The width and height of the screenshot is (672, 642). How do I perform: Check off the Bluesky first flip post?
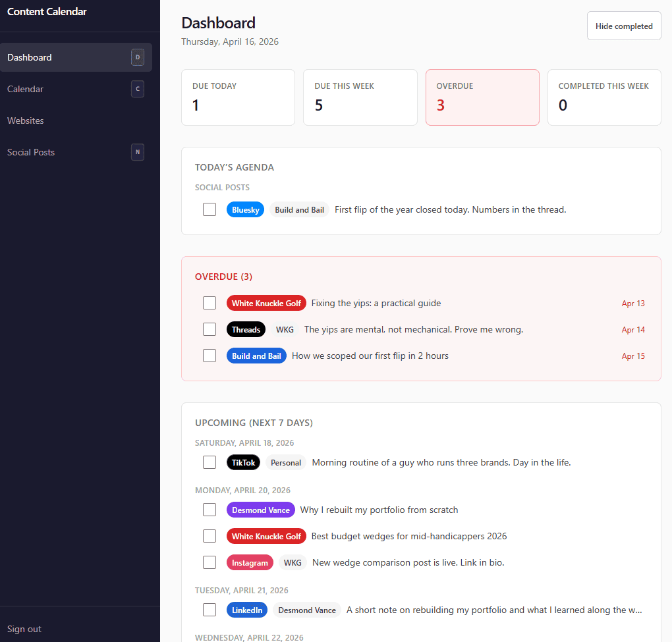pyautogui.click(x=210, y=209)
